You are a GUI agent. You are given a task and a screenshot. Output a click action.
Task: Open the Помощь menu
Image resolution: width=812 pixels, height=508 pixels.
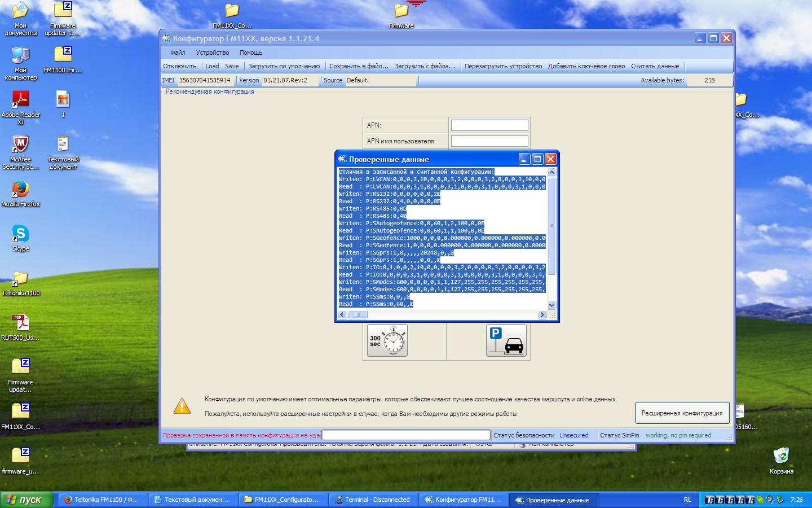251,52
